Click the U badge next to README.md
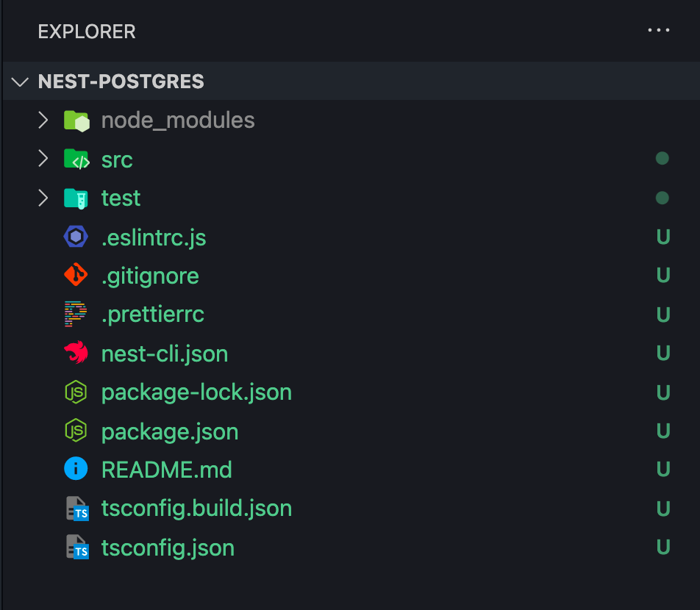This screenshot has width=700, height=610. click(x=662, y=470)
